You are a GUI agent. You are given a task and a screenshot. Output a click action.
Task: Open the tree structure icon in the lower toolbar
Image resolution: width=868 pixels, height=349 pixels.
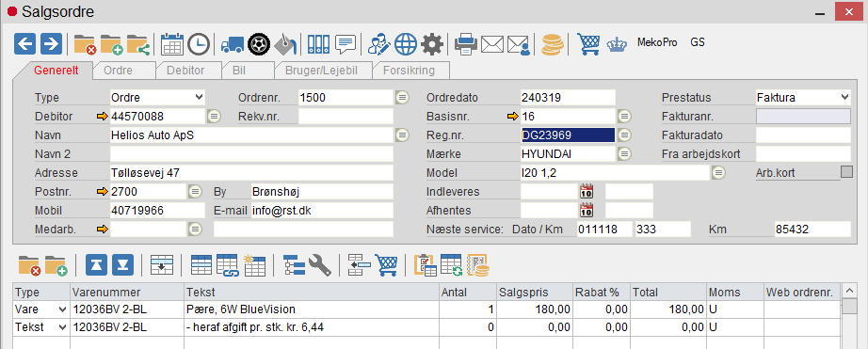tap(294, 265)
